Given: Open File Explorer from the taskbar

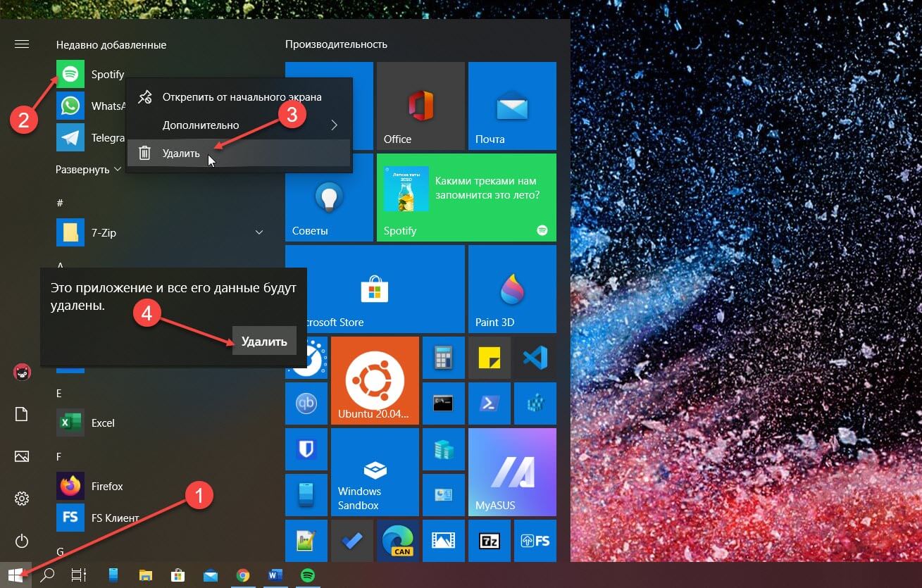Looking at the screenshot, I should pos(146,575).
